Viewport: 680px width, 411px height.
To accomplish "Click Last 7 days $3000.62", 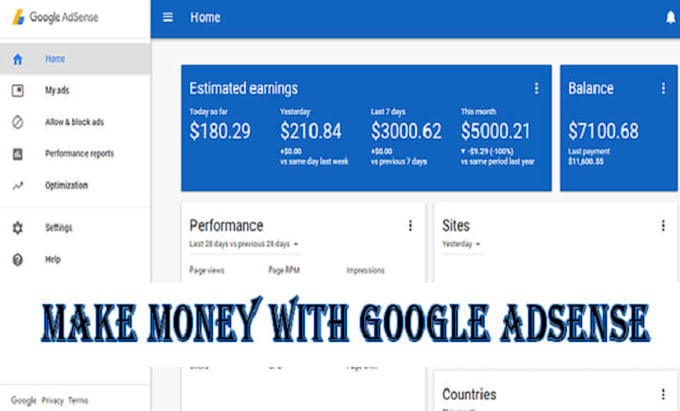I will pos(406,131).
